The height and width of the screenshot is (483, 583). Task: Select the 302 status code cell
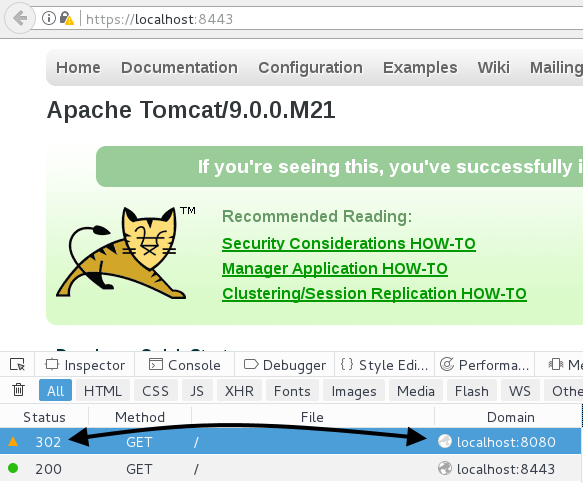click(48, 442)
